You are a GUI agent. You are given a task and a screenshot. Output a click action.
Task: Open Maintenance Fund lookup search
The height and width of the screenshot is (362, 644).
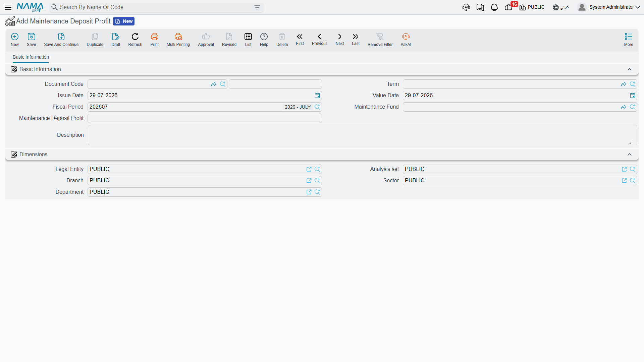point(633,107)
